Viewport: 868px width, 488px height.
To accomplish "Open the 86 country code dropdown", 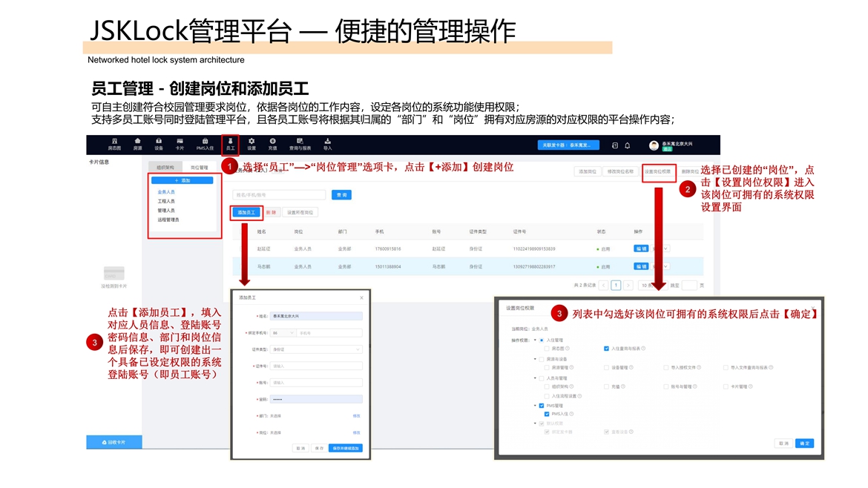I will pyautogui.click(x=283, y=333).
